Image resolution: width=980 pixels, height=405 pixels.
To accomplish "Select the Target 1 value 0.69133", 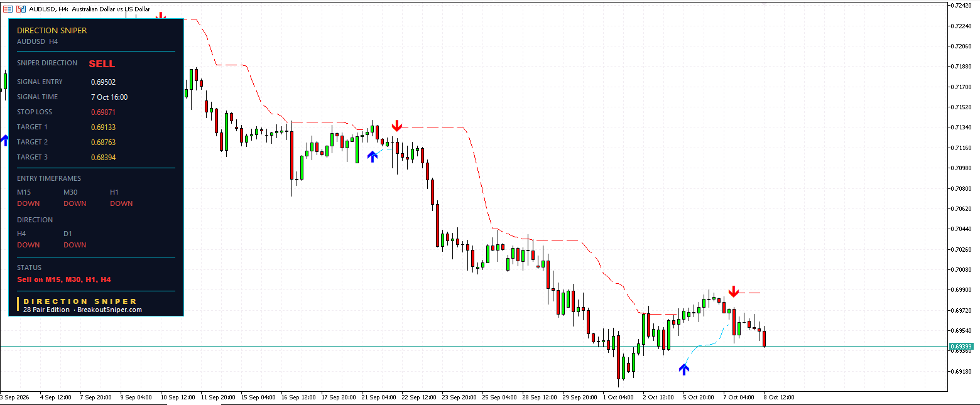I will (x=103, y=127).
